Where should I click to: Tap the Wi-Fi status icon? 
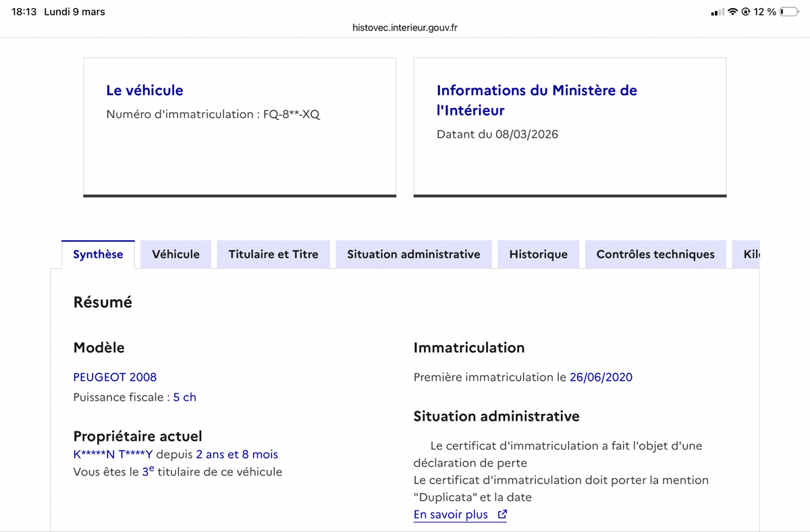coord(732,12)
